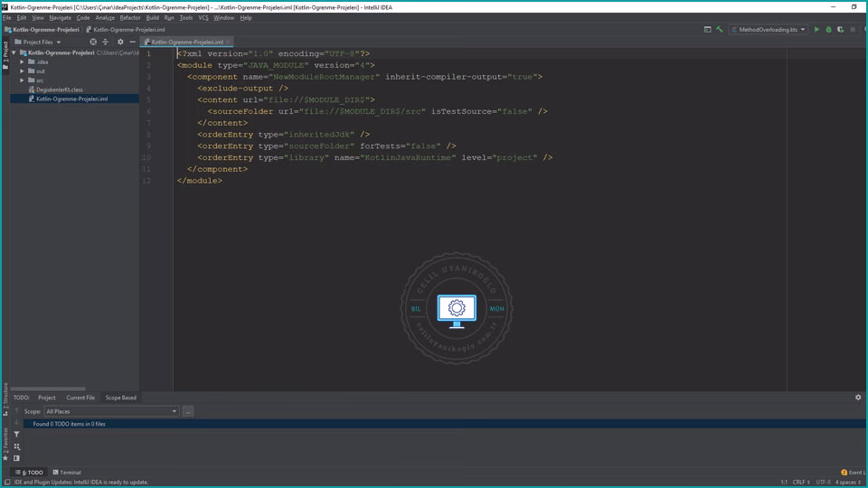Click the ellipsis button next to the Scope dropdown
Viewport: 868px width, 488px height.
pos(188,411)
